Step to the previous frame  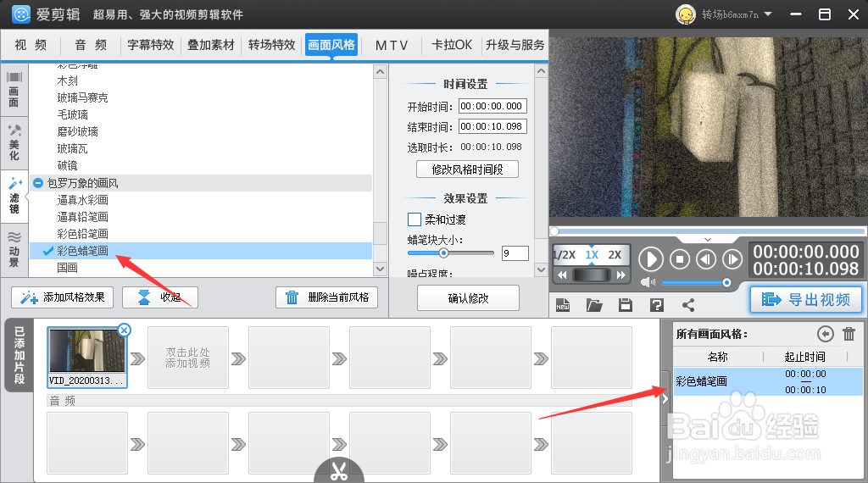coord(706,259)
